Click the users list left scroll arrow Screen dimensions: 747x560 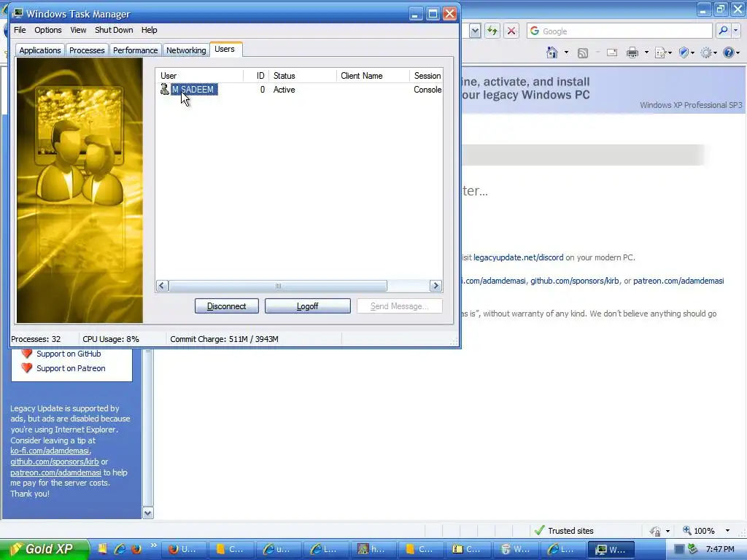coord(162,286)
